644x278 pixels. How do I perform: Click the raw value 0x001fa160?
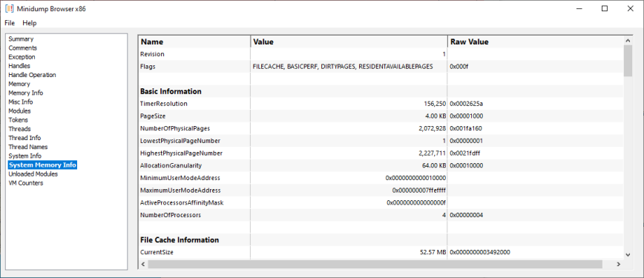tap(466, 128)
